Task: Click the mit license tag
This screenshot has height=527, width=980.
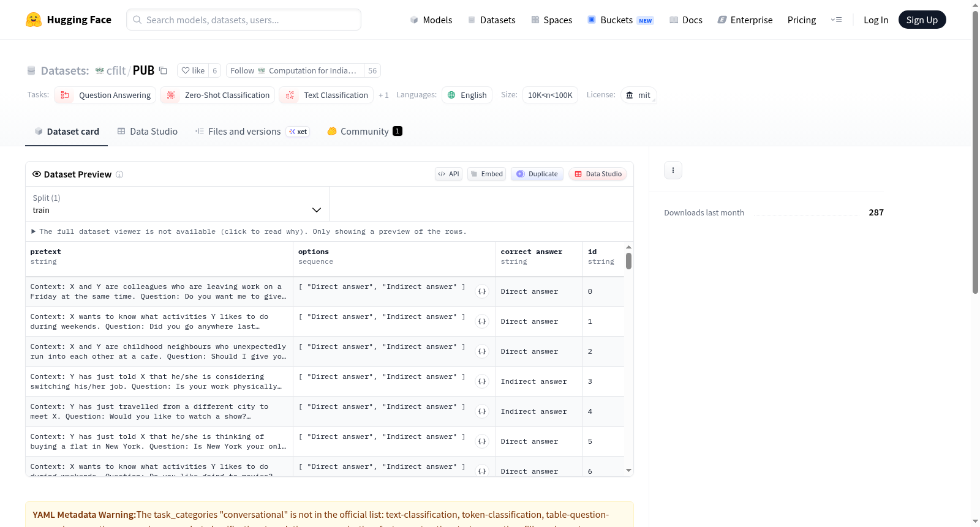Action: (639, 95)
